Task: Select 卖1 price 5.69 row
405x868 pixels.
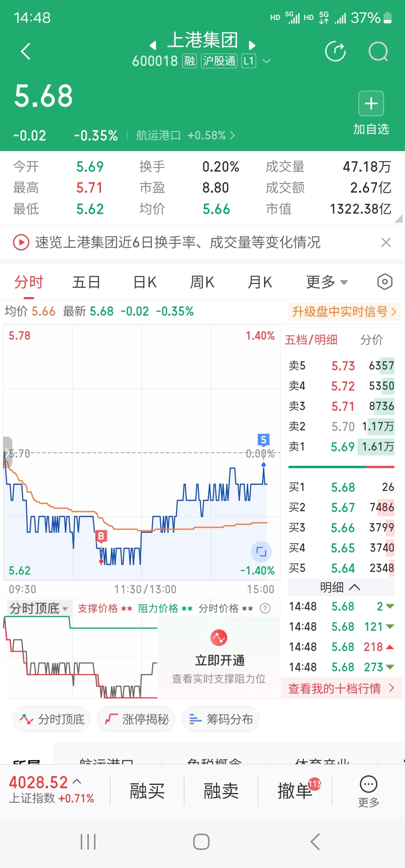Action: coord(341,446)
